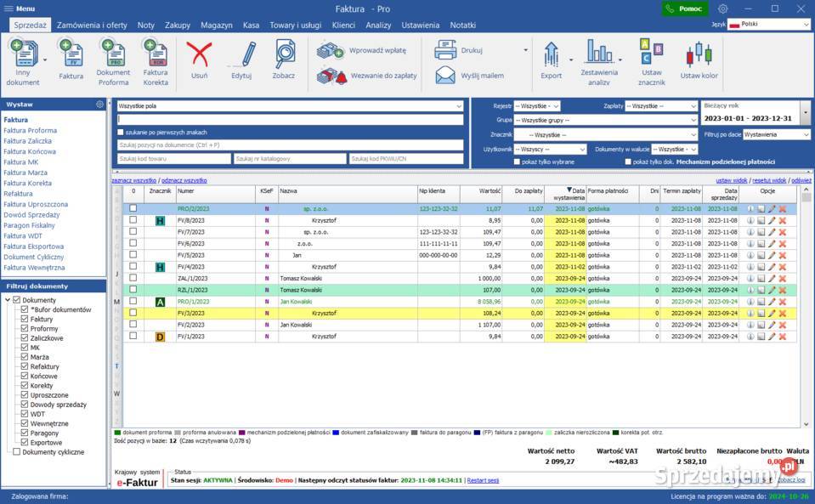The width and height of the screenshot is (815, 504).
Task: Switch to the Magazyn tab
Action: [x=216, y=25]
